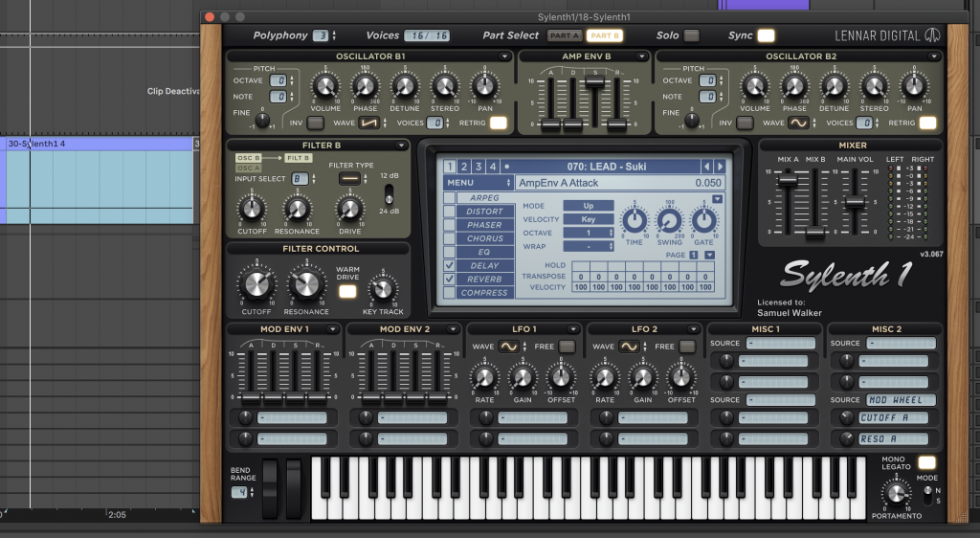Click the Filter Type shape selector
This screenshot has height=538, width=980.
pyautogui.click(x=350, y=179)
